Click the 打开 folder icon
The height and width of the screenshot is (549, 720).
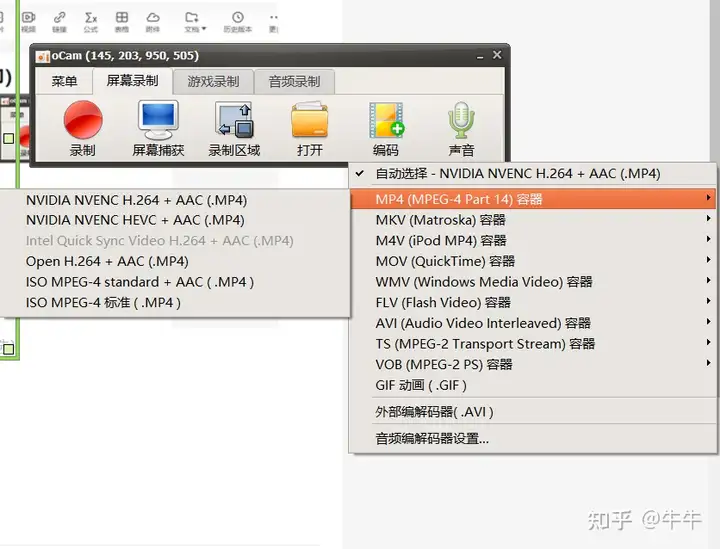click(309, 120)
